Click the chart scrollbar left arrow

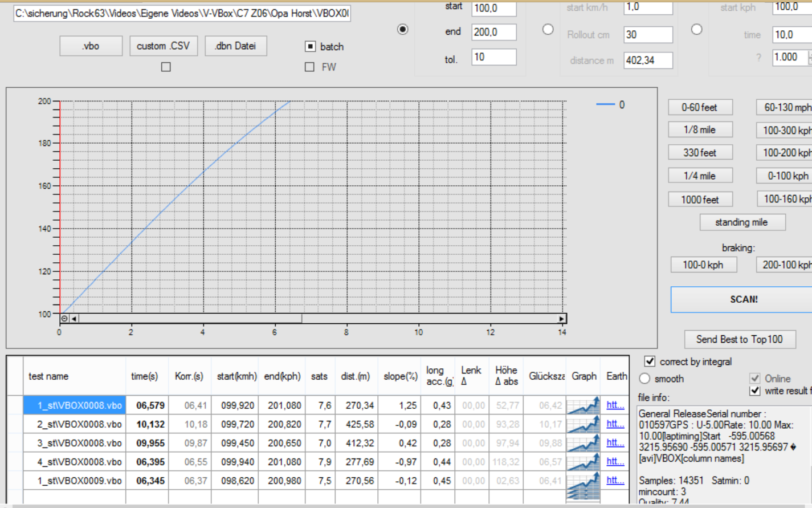coord(74,319)
